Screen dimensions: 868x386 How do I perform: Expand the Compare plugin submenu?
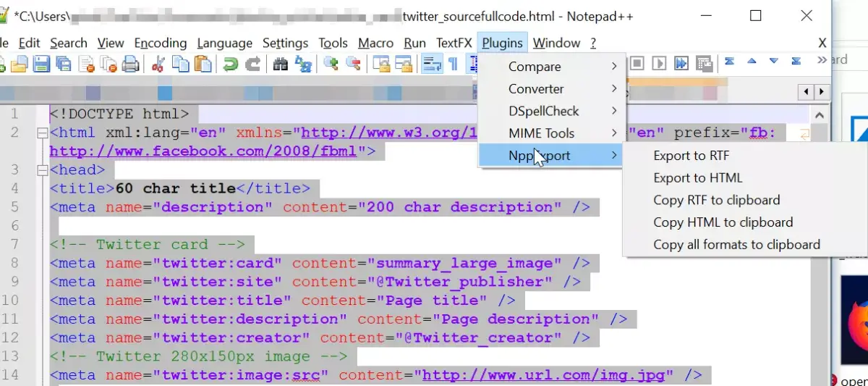click(x=551, y=67)
